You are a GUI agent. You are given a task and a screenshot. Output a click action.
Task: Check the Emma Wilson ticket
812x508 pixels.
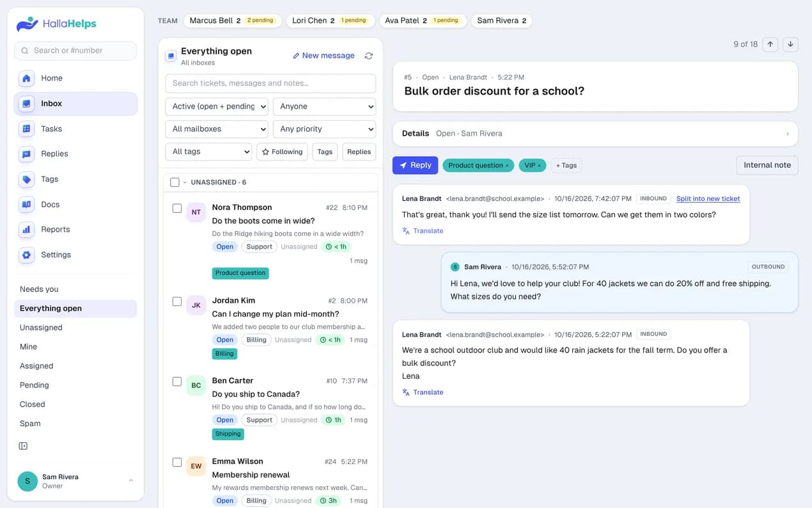(x=177, y=462)
